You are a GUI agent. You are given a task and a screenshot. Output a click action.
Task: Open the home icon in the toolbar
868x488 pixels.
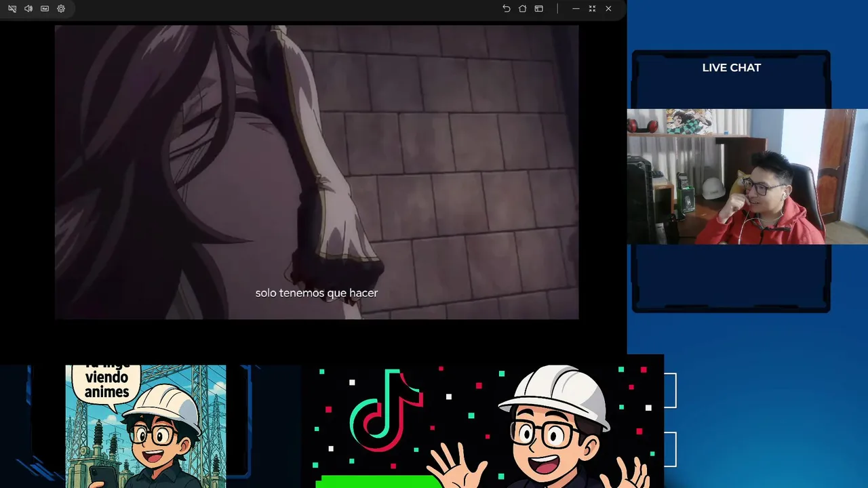coord(522,9)
